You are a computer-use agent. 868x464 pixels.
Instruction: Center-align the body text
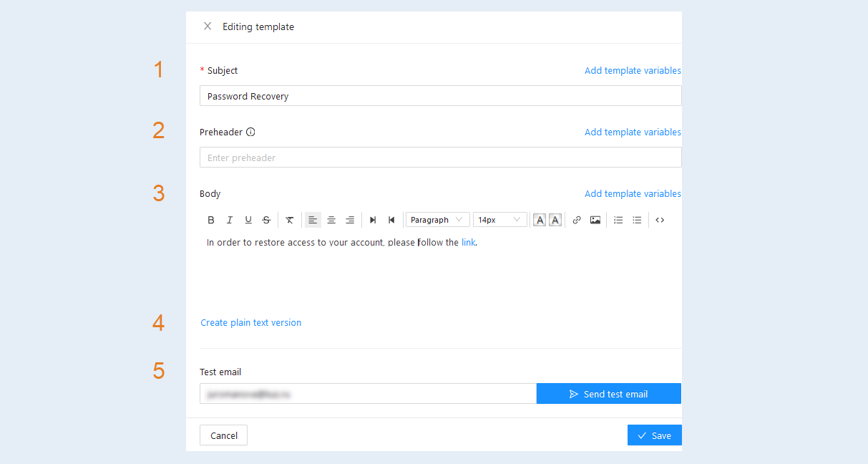pyautogui.click(x=331, y=220)
